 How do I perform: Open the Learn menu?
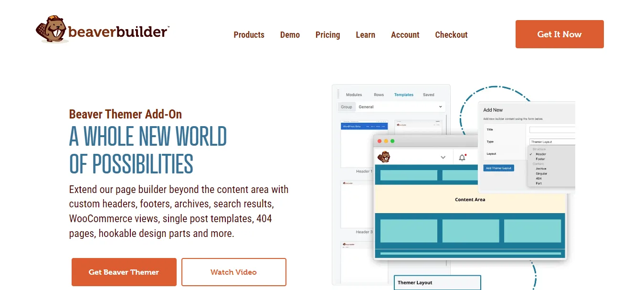point(365,35)
